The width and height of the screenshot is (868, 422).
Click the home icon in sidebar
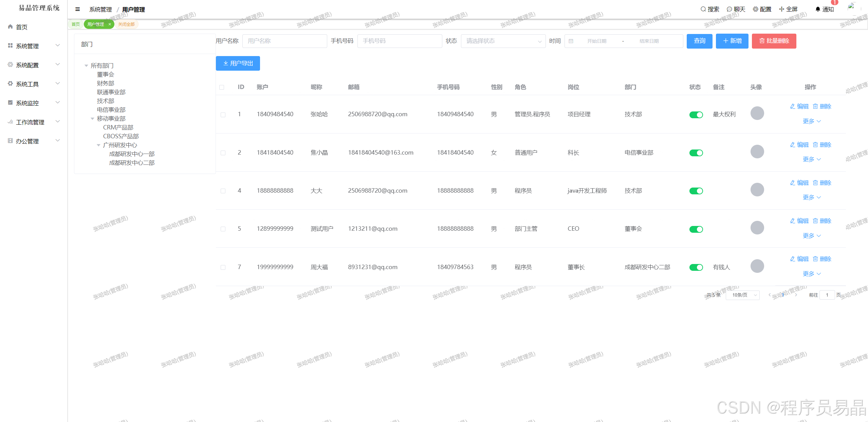point(11,27)
